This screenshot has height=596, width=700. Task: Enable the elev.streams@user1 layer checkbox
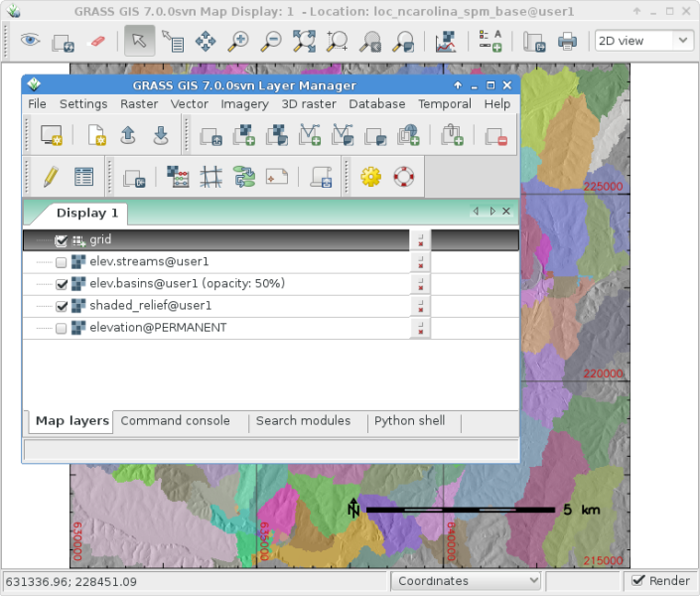(62, 262)
